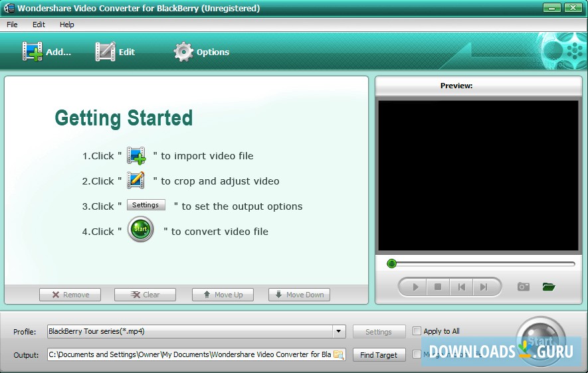Take a snapshot with the camera icon
Viewport: 588px width, 373px height.
point(524,287)
